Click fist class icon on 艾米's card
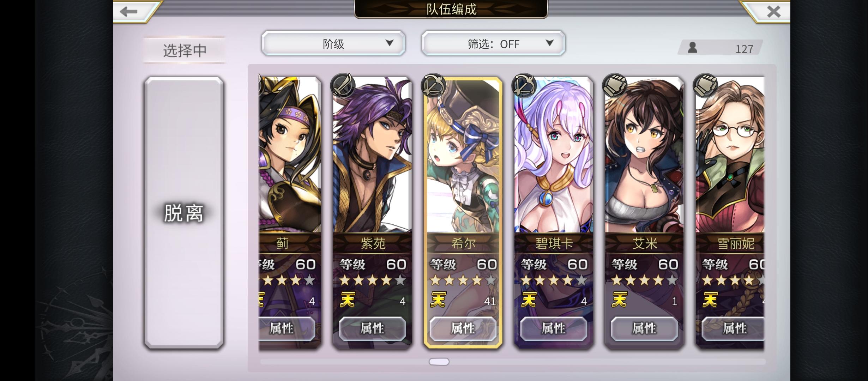Viewport: 868px width, 381px height. [615, 85]
